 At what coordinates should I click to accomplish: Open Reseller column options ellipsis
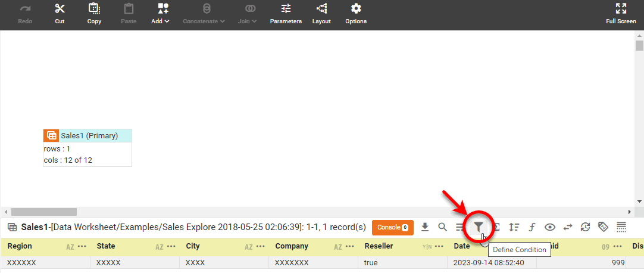439,246
